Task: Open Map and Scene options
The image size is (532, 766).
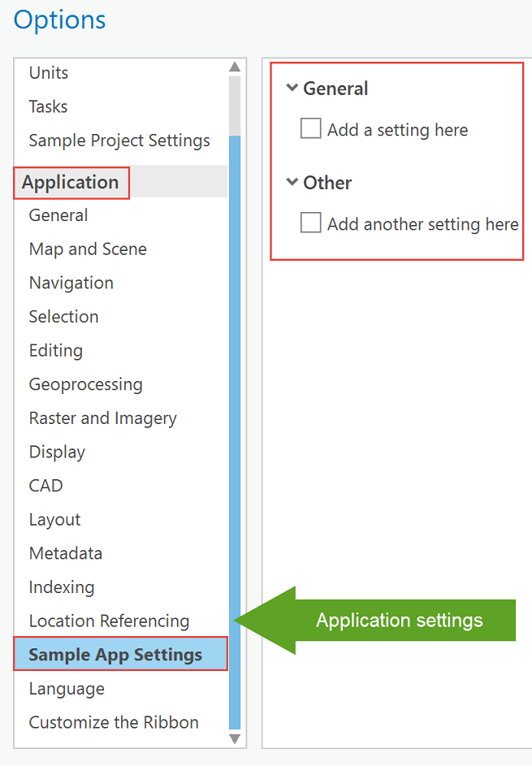Action: (88, 249)
